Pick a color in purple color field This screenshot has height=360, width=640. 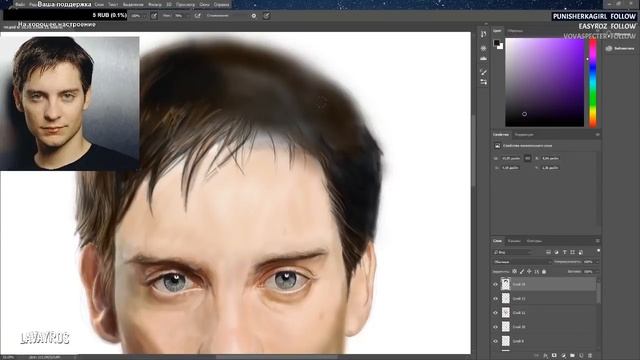tap(544, 83)
